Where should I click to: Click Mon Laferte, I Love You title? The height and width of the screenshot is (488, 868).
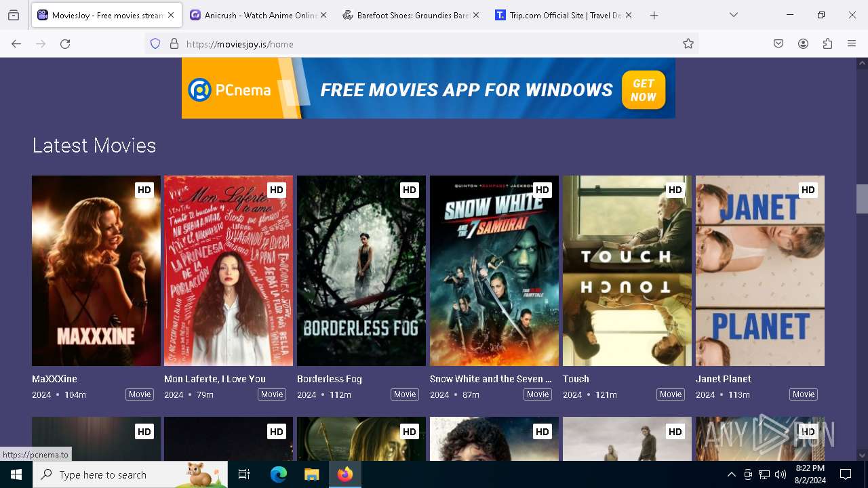[215, 379]
